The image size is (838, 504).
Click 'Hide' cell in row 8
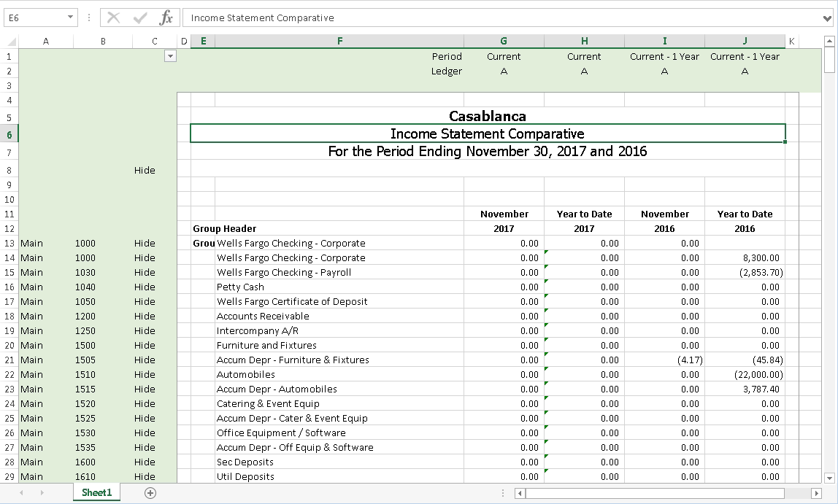pos(145,171)
